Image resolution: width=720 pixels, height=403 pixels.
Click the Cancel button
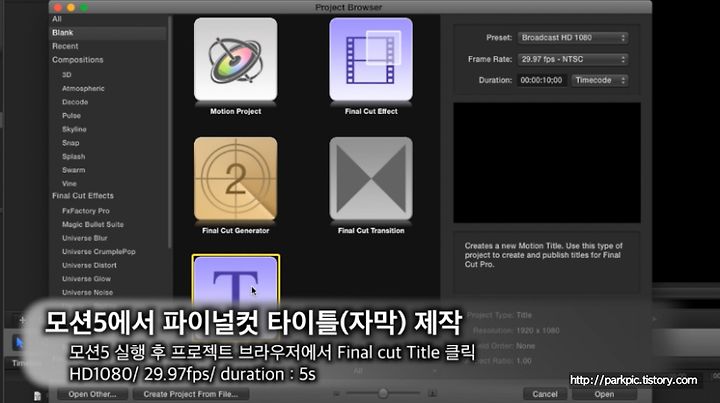pyautogui.click(x=545, y=394)
